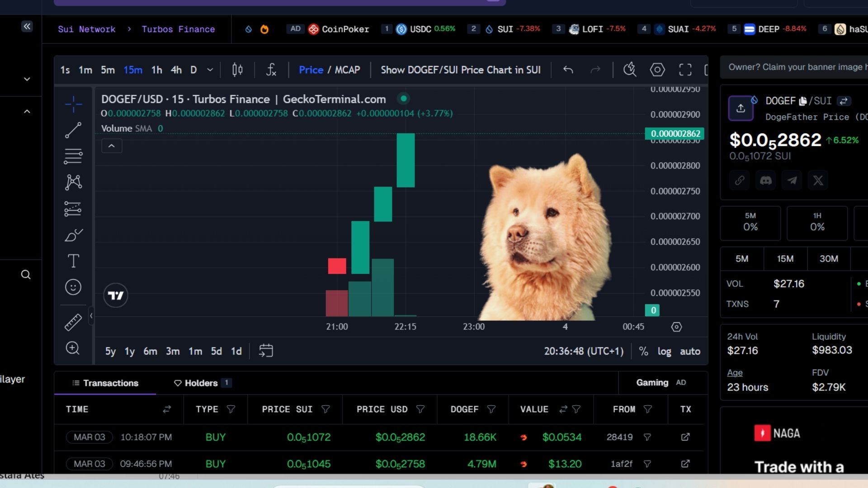Filter by address 28419
Image resolution: width=868 pixels, height=488 pixels.
pos(647,437)
